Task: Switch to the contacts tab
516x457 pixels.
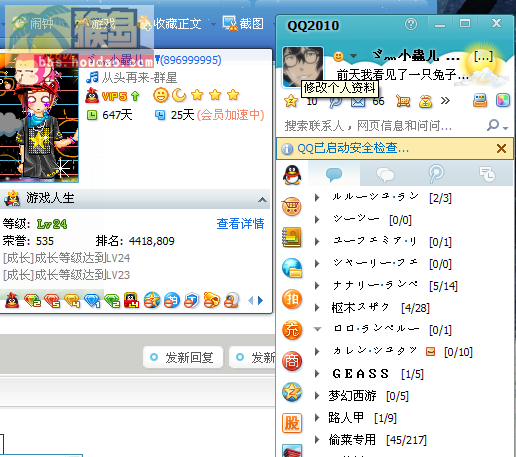Action: pyautogui.click(x=334, y=174)
